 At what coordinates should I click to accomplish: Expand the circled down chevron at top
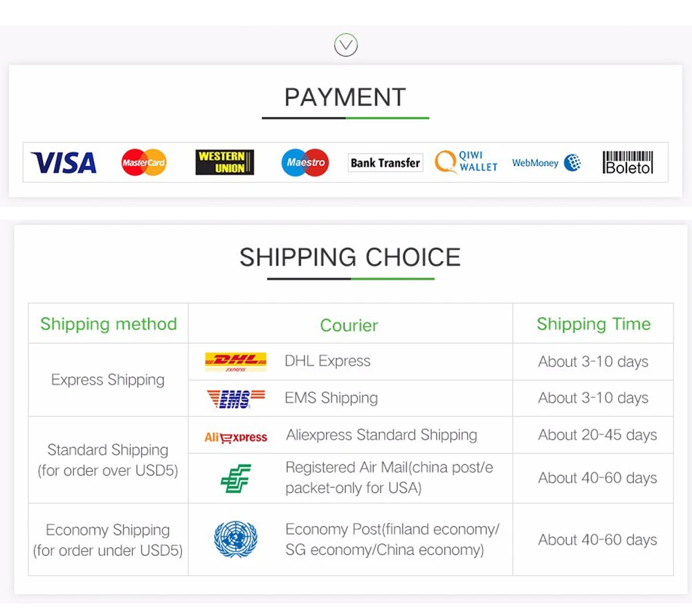346,45
